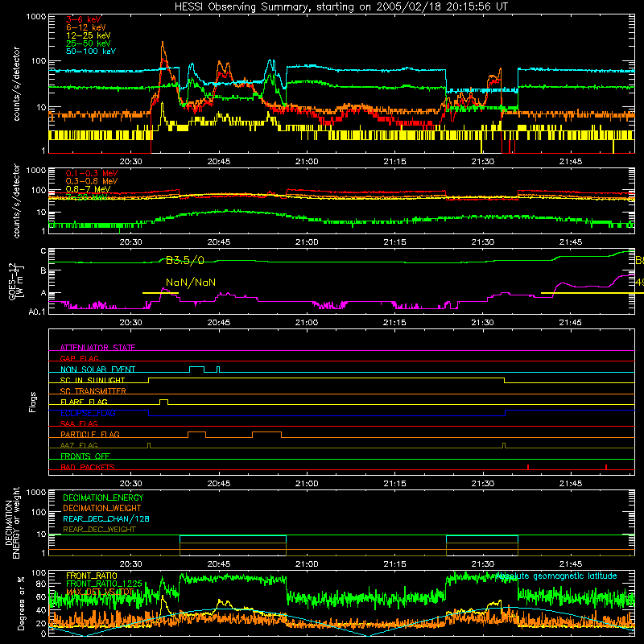Click the wide first pulse on NON_SOLAR_EVENT line

click(x=196, y=369)
